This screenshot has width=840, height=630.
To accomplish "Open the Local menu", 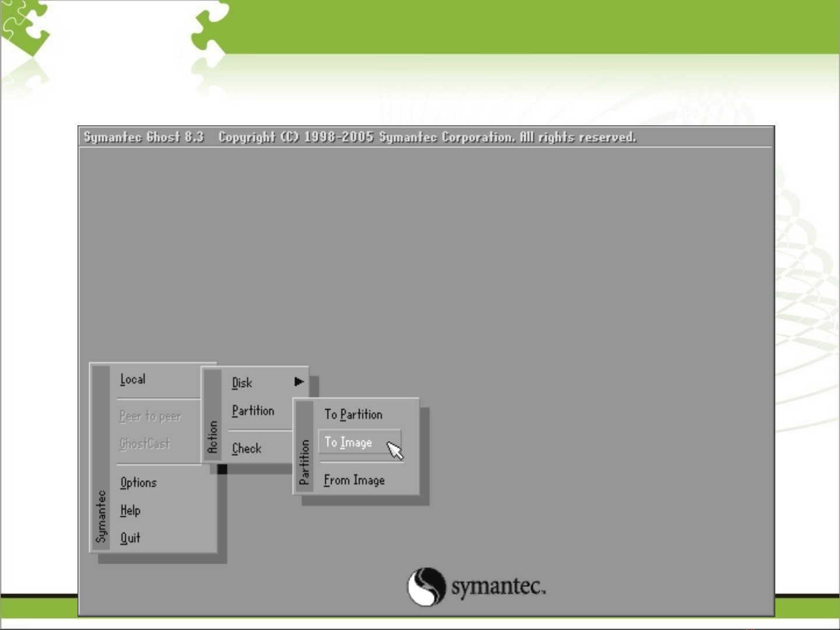I will (133, 379).
